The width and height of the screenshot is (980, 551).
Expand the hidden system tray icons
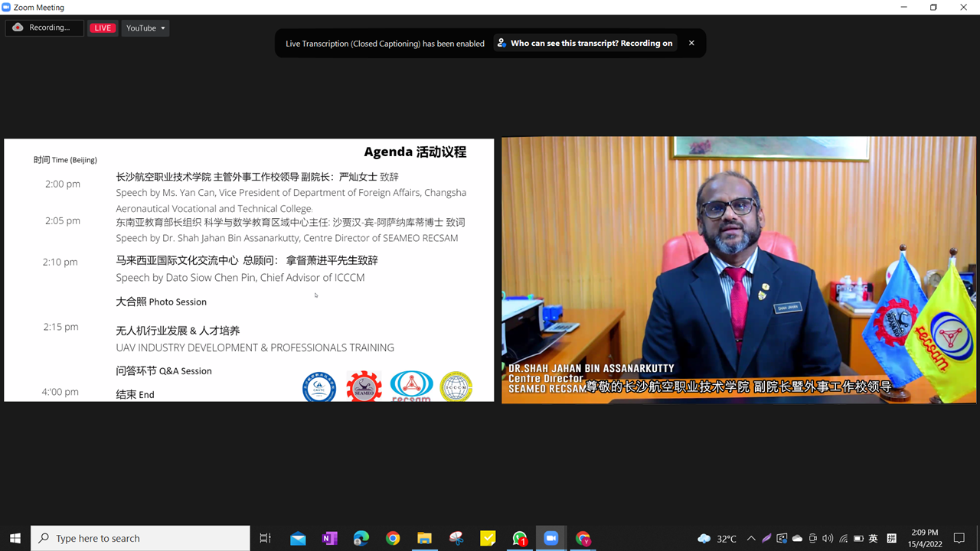(x=751, y=539)
